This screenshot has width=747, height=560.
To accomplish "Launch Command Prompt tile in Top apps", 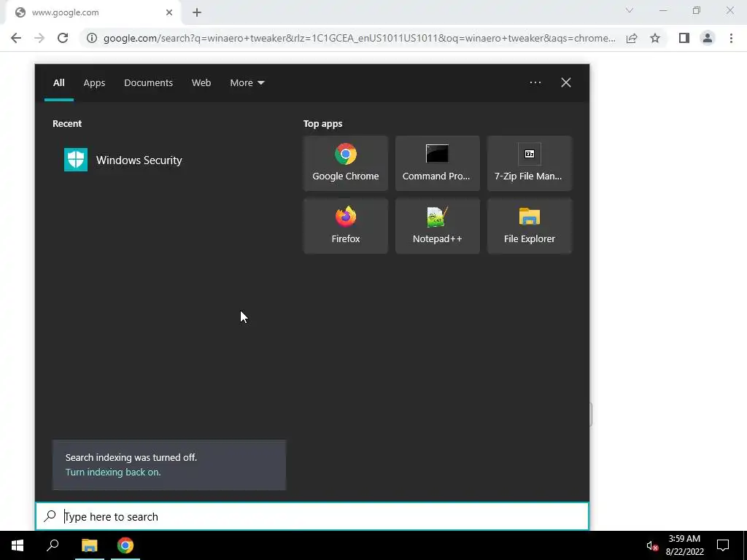I will coord(438,163).
